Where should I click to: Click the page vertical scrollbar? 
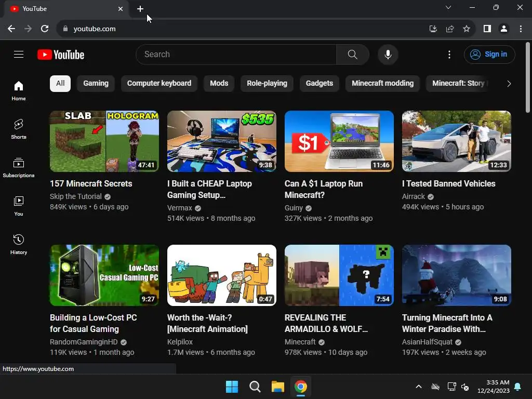pos(528,77)
